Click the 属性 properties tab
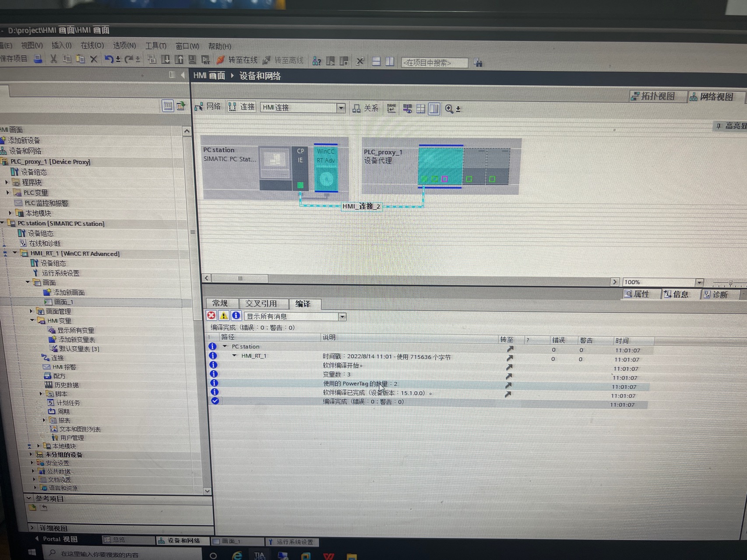This screenshot has width=747, height=560. 637,294
